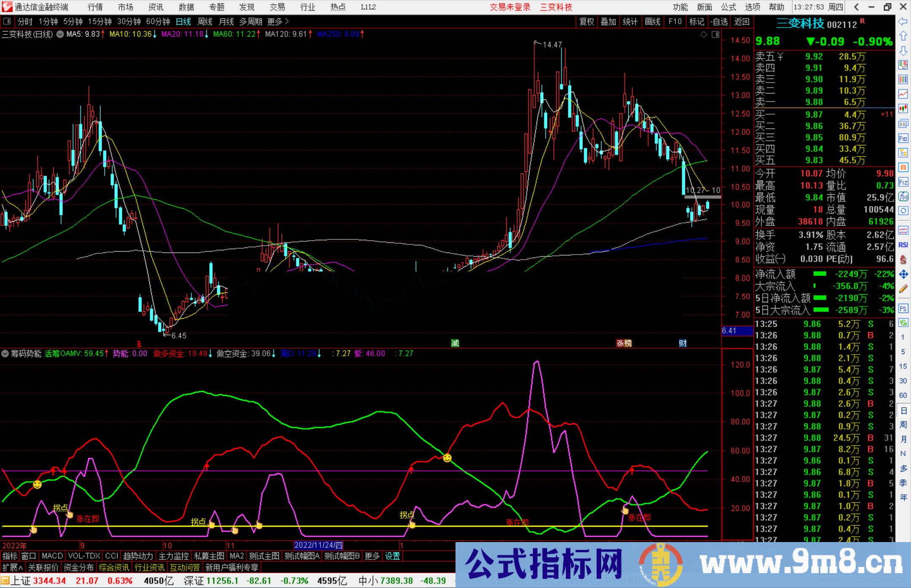Click the 通达信 logo icon top left

7,7
